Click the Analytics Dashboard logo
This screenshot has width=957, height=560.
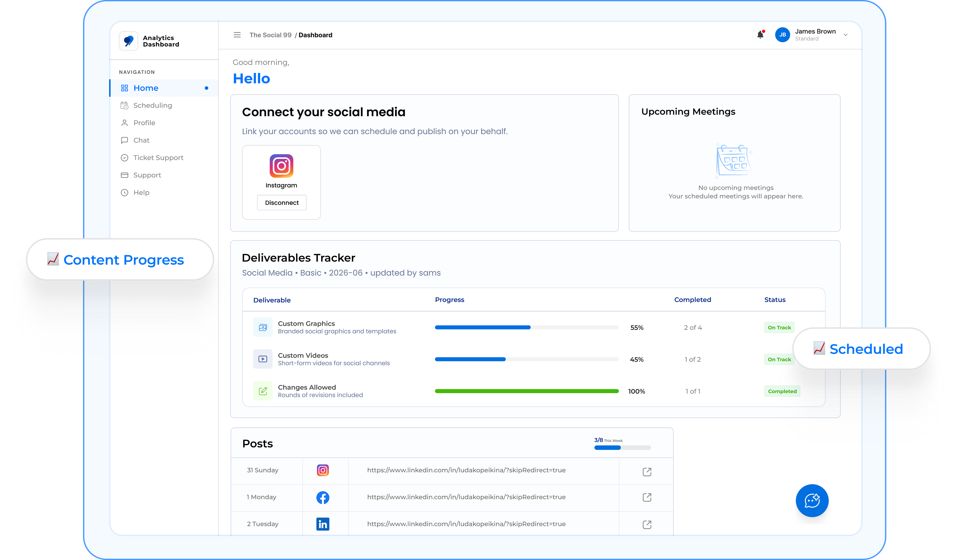pyautogui.click(x=128, y=41)
